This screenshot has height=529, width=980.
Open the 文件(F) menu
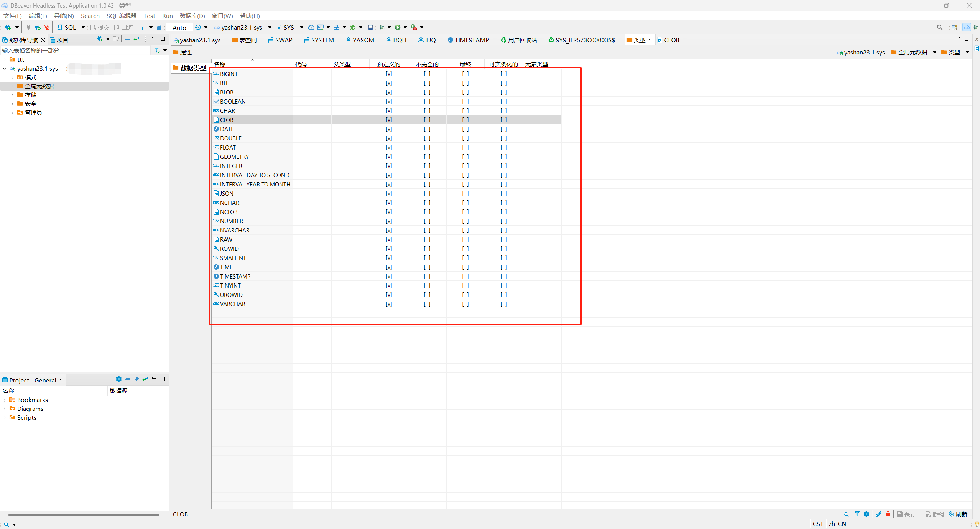pyautogui.click(x=13, y=16)
